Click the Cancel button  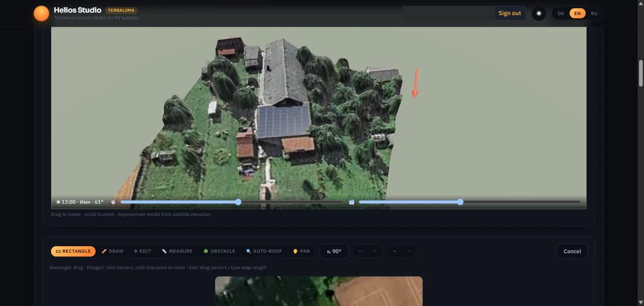572,251
